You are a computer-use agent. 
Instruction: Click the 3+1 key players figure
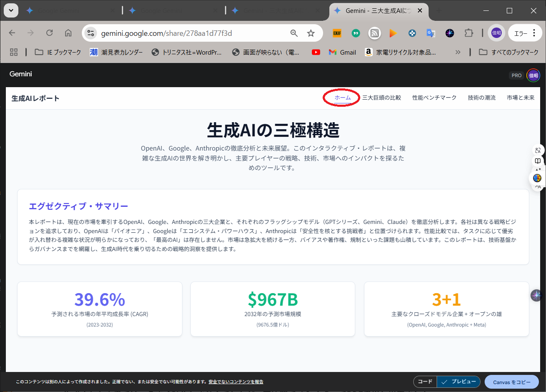point(447,299)
